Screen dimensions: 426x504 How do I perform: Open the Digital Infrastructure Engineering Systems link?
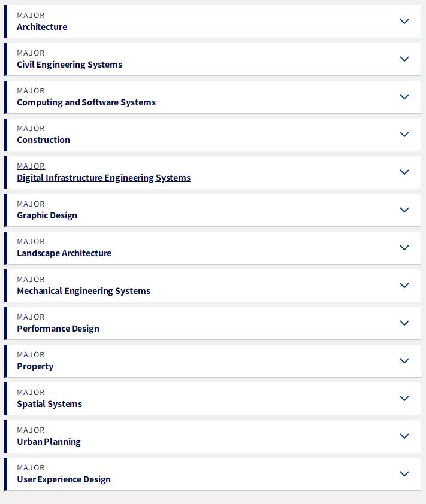pyautogui.click(x=104, y=178)
